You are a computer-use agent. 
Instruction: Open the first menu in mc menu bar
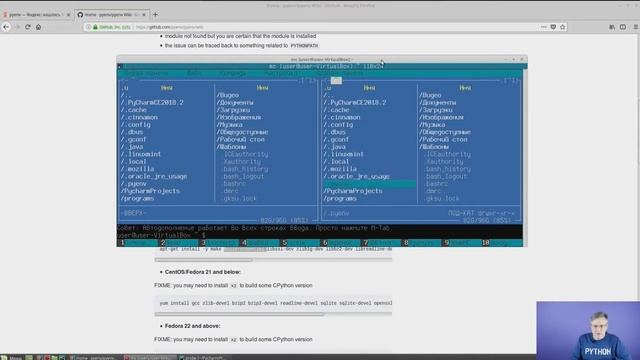coord(146,73)
